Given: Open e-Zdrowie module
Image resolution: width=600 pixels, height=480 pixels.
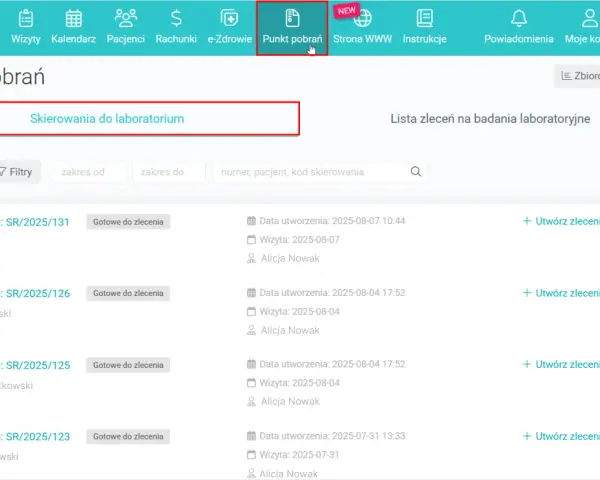Looking at the screenshot, I should tap(230, 28).
